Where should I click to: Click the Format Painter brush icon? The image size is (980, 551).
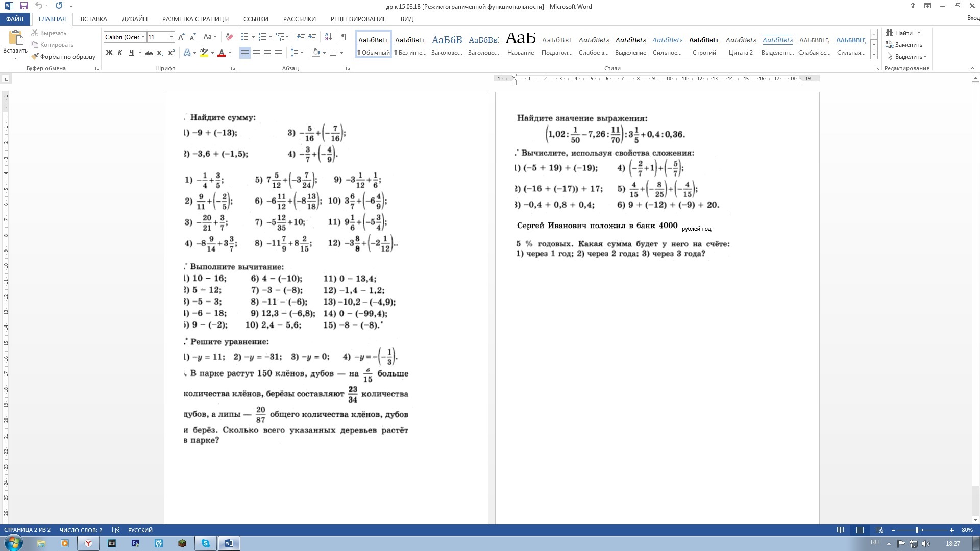point(35,57)
